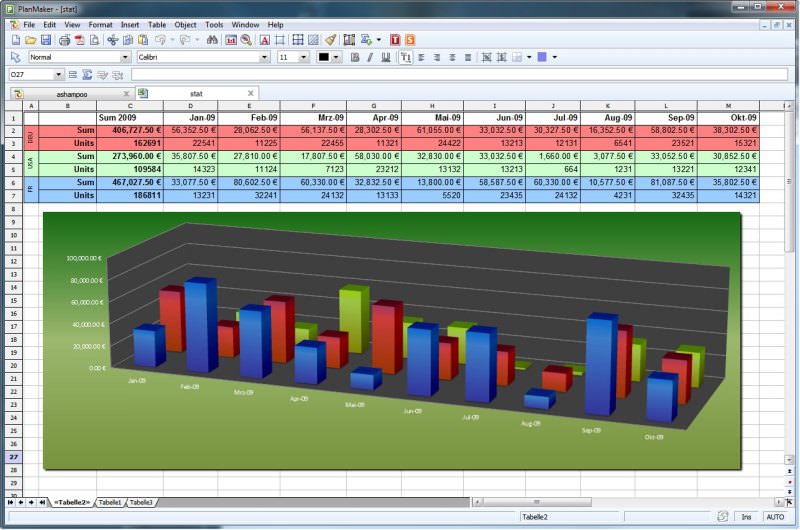Expand the font color dropdown arrow
800x530 pixels.
[x=336, y=57]
